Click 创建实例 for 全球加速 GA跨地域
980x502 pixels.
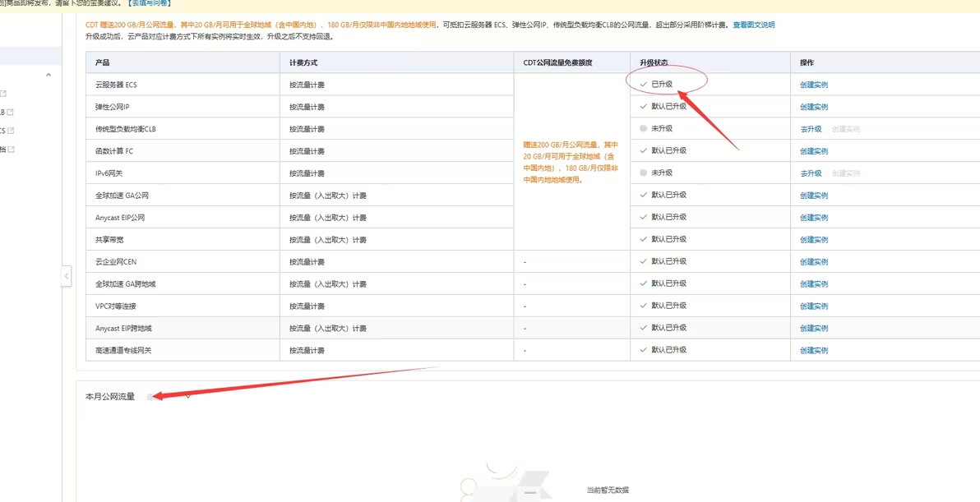pos(814,284)
